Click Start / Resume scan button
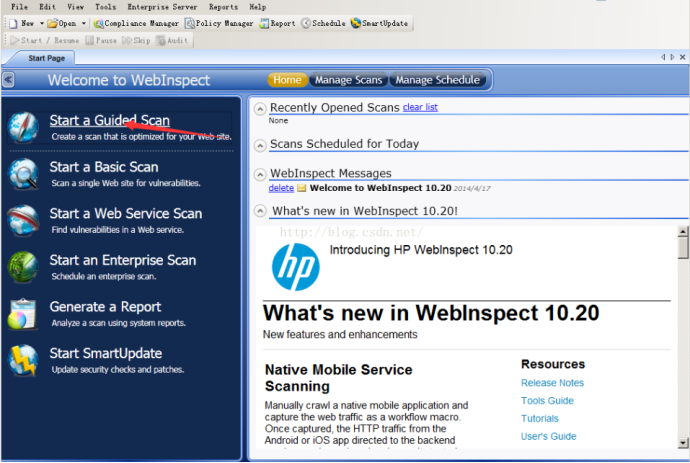The height and width of the screenshot is (463, 690). [45, 40]
